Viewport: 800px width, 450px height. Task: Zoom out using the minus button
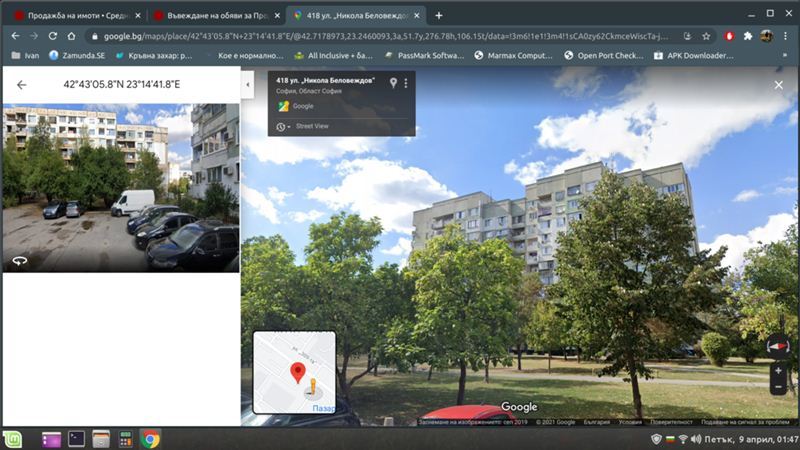(778, 386)
